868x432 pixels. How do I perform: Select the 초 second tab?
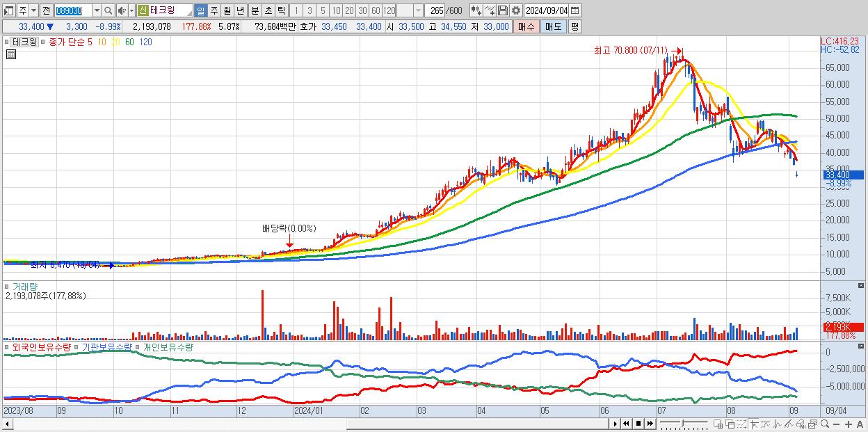pyautogui.click(x=268, y=10)
